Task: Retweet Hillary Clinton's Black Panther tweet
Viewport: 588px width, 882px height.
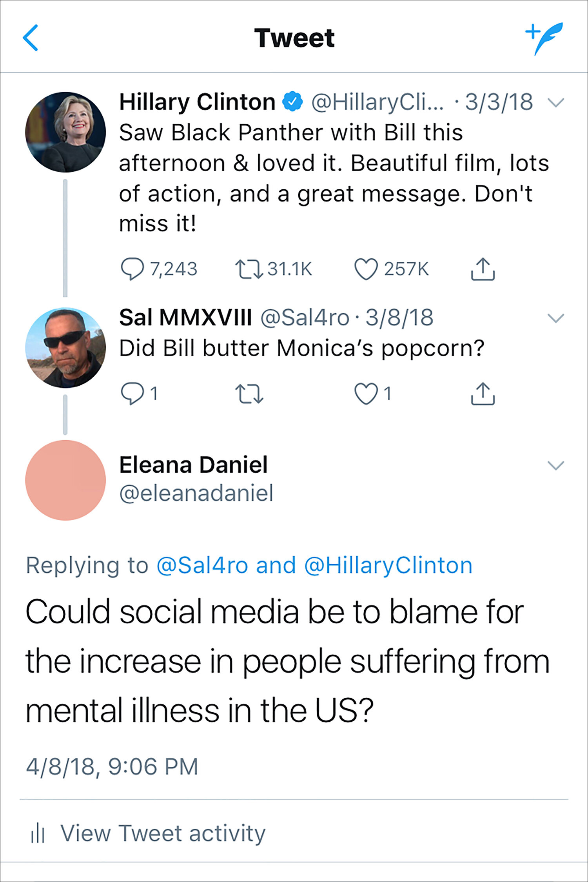Action: (249, 269)
